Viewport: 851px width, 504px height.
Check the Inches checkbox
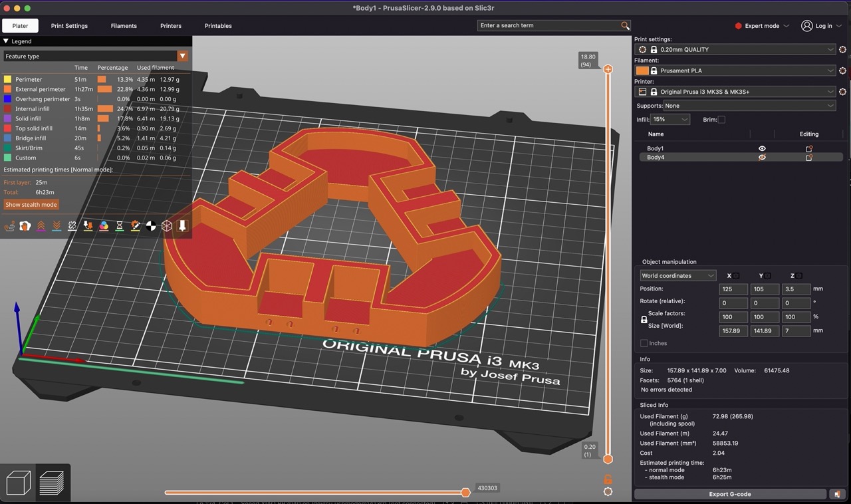click(644, 343)
